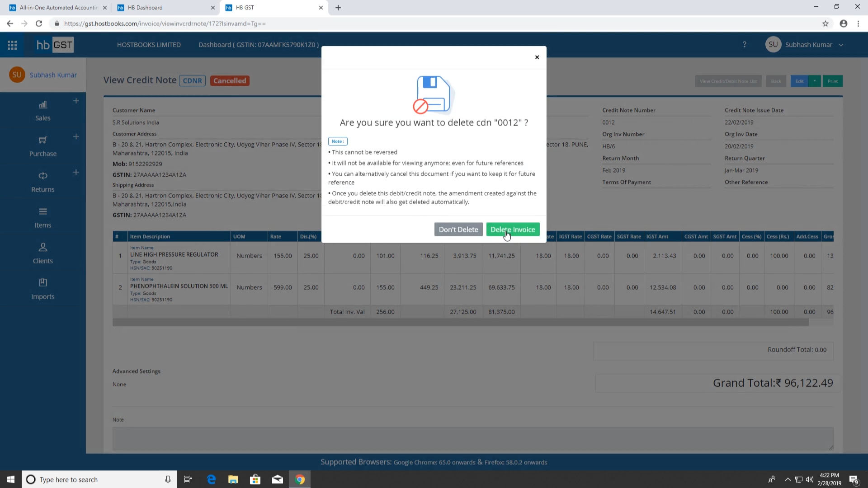Image resolution: width=868 pixels, height=488 pixels.
Task: Expand the plus next to Sales
Action: pos(76,101)
